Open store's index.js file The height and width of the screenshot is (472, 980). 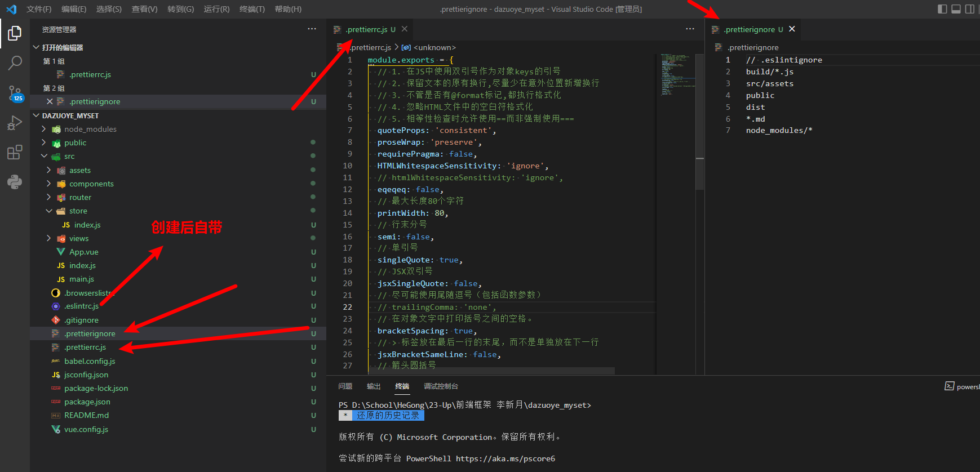pyautogui.click(x=178, y=225)
